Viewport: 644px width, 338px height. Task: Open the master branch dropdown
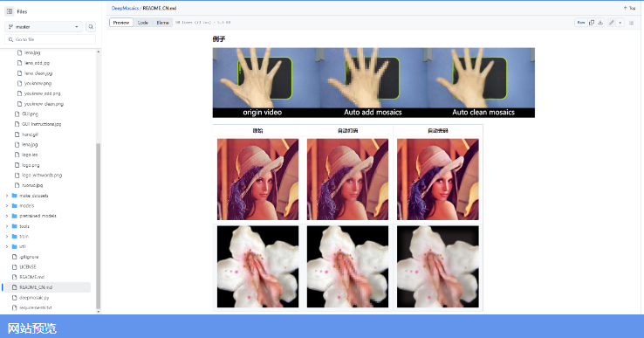click(44, 27)
